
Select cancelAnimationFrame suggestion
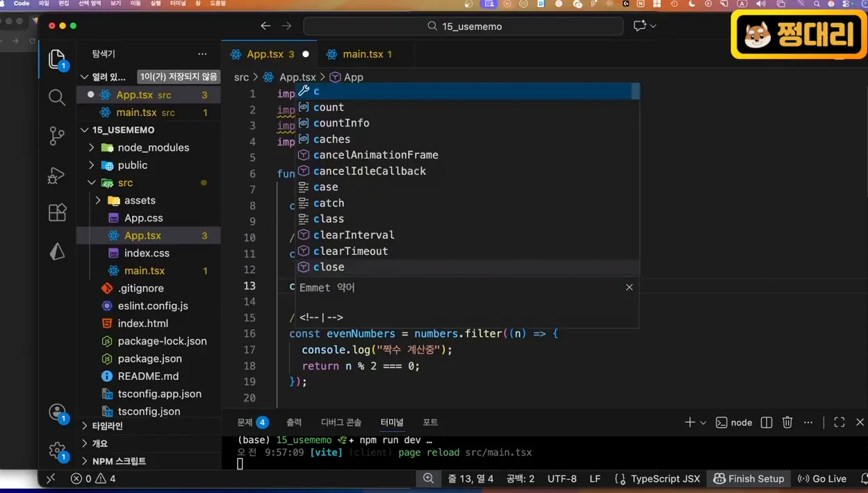(x=468, y=155)
